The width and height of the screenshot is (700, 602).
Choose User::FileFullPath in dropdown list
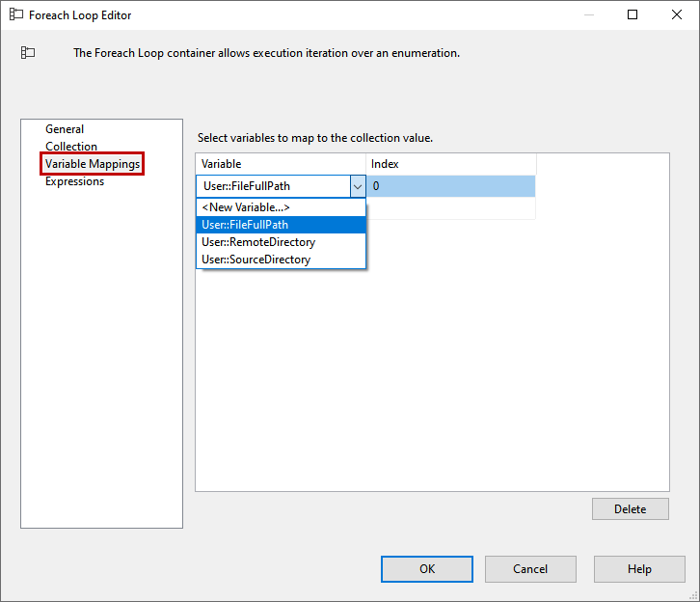click(245, 225)
